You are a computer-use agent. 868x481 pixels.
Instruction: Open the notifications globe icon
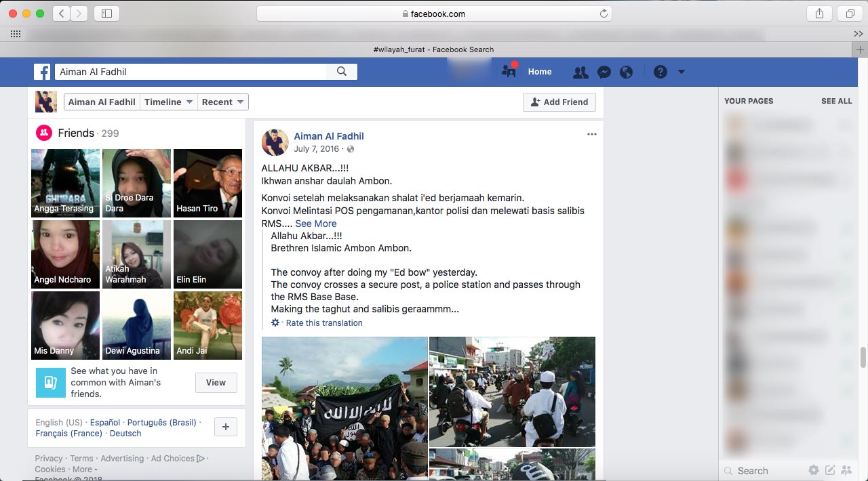coord(627,72)
